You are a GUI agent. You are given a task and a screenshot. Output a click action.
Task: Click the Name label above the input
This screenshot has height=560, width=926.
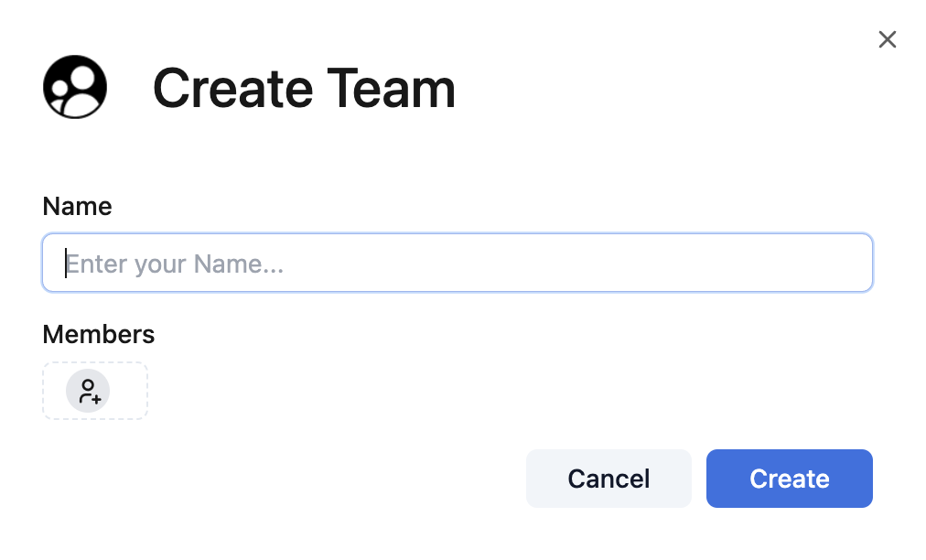click(x=77, y=207)
